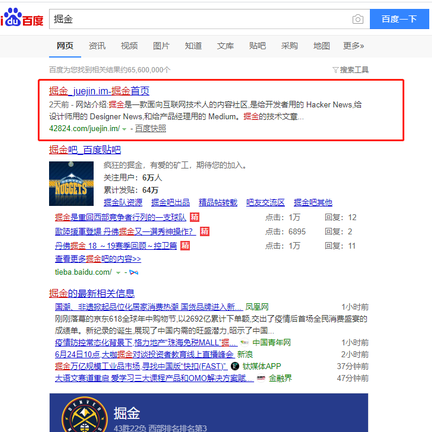Switch to the 视频 tab
The image size is (432, 432).
[129, 46]
